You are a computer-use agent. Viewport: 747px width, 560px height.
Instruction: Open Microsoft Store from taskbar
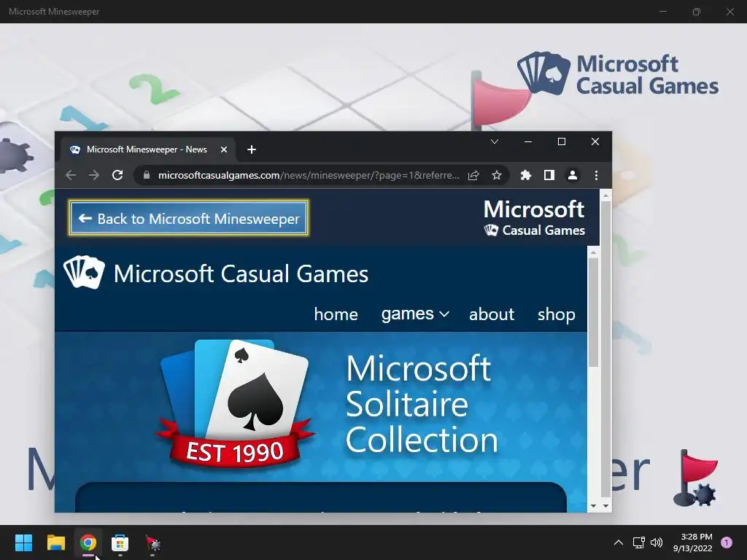(x=120, y=542)
